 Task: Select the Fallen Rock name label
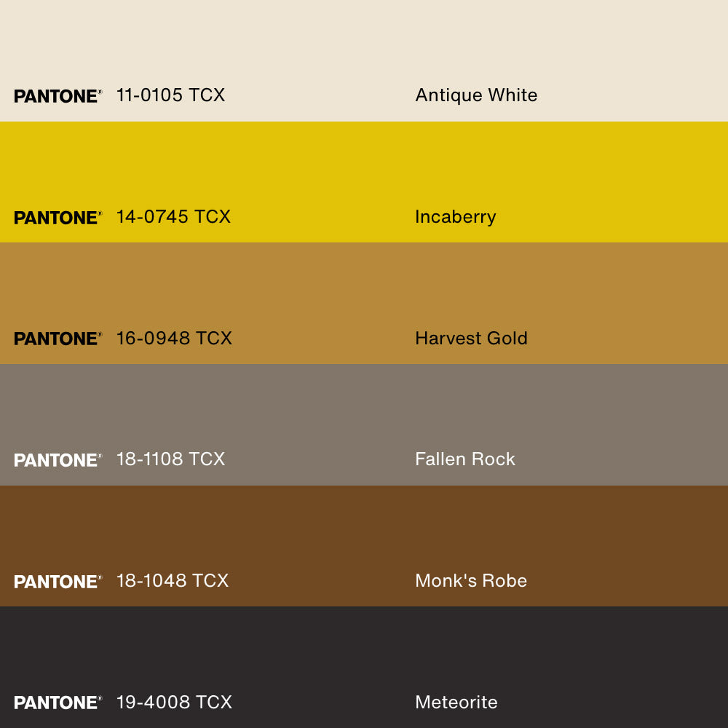pyautogui.click(x=464, y=459)
